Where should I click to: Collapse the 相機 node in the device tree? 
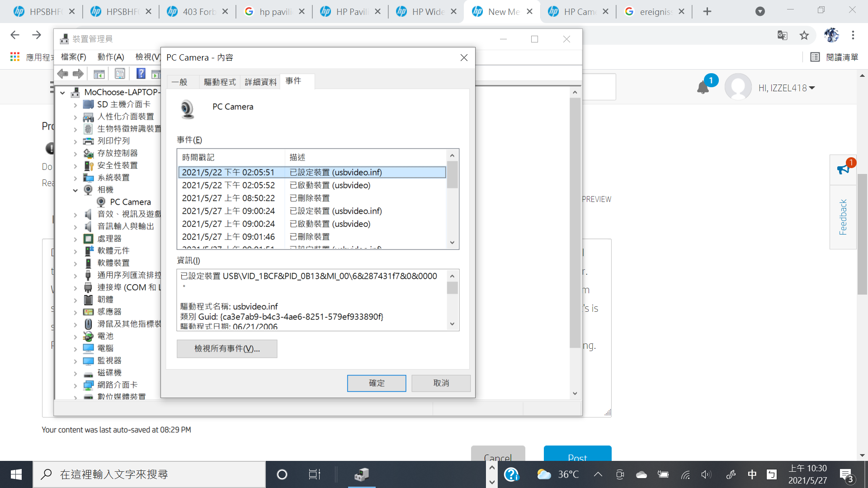[75, 190]
